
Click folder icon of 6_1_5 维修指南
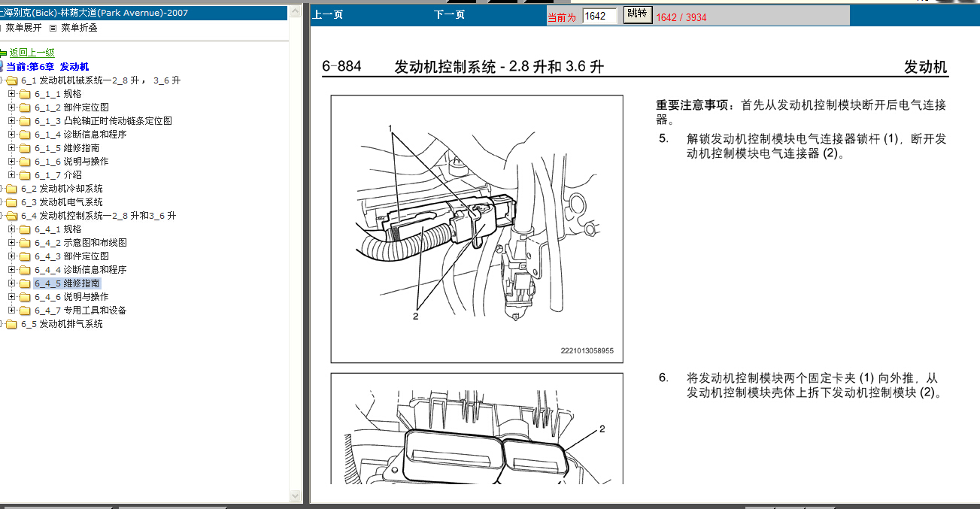tap(25, 148)
